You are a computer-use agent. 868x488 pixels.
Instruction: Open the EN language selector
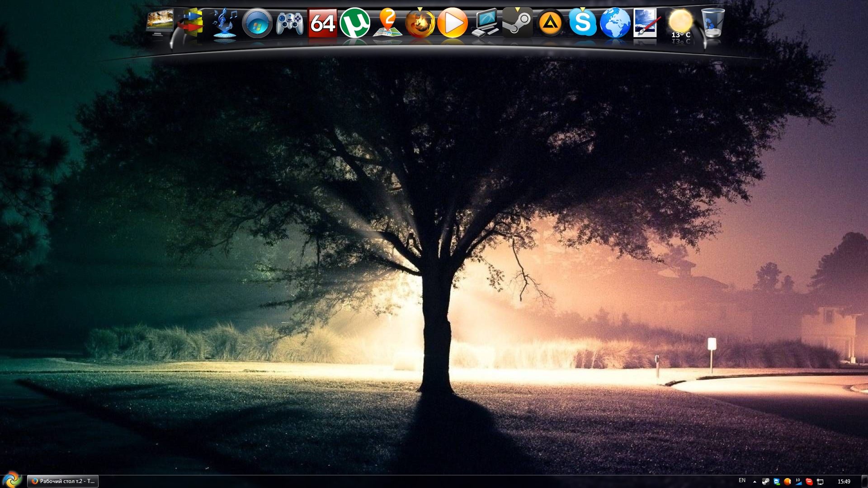pos(742,480)
